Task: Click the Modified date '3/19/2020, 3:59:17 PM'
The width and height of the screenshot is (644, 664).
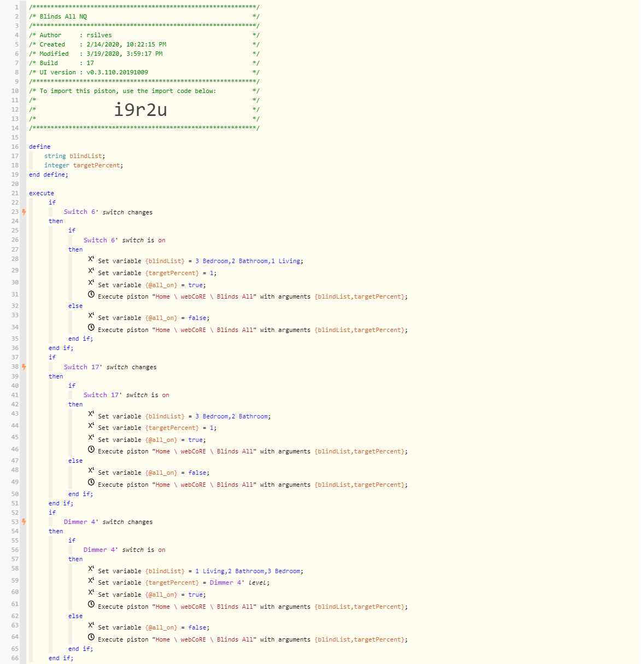Action: coord(125,54)
